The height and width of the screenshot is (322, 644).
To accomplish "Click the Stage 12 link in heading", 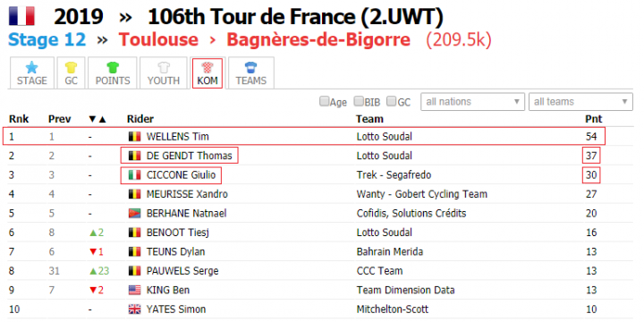I will (47, 40).
